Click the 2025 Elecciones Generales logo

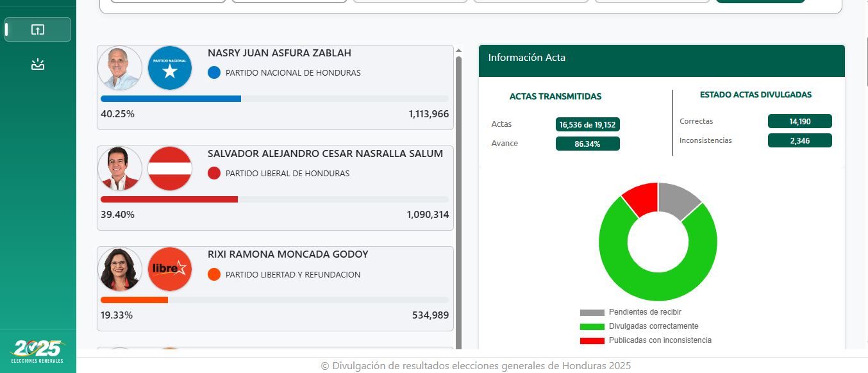tap(37, 350)
